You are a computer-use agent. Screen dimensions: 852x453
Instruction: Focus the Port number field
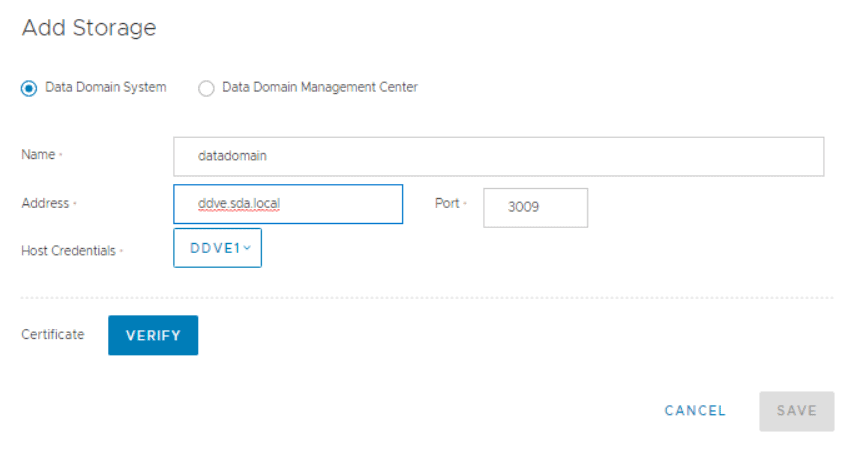click(535, 208)
